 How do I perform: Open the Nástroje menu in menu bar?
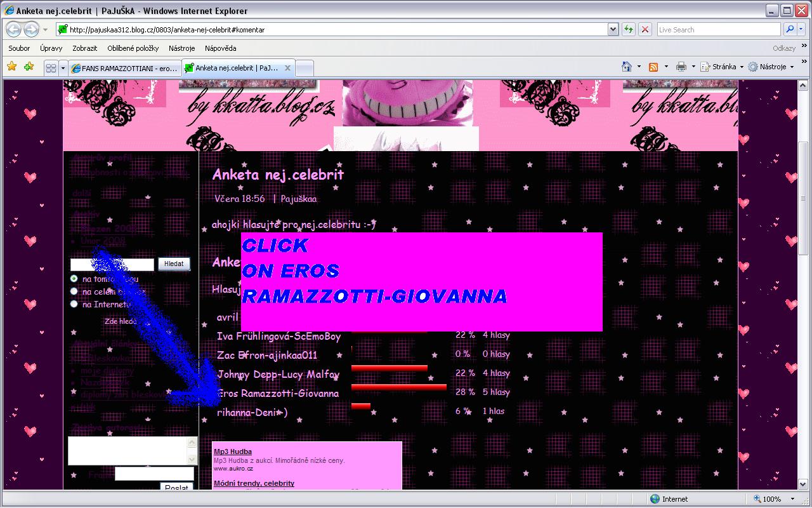click(182, 48)
